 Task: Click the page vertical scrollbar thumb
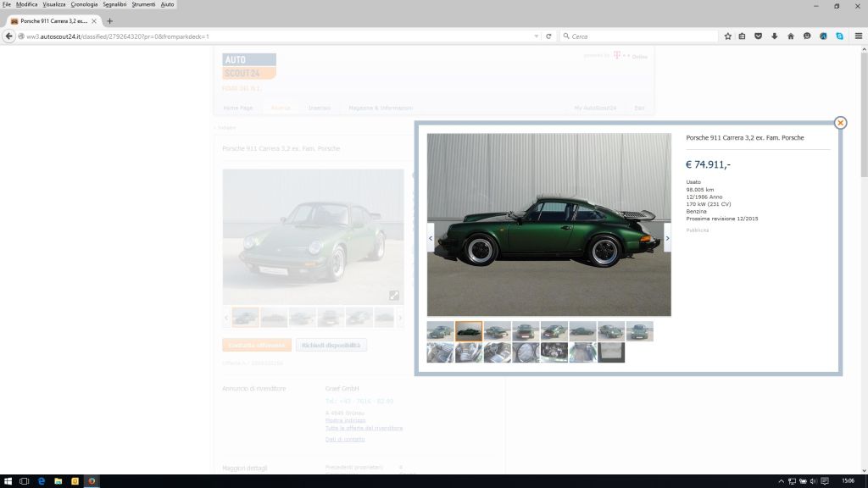point(864,115)
